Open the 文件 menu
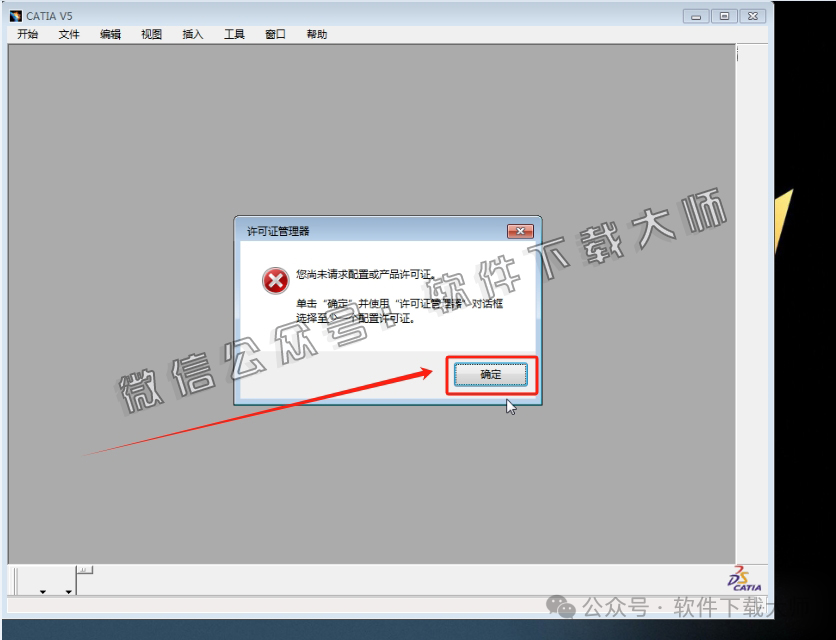The width and height of the screenshot is (836, 640). tap(68, 33)
